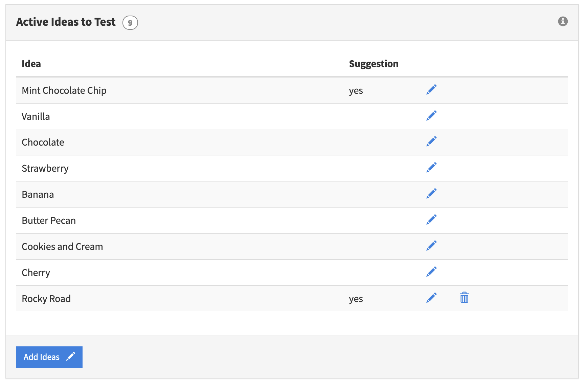
Task: Click the pencil icon for Vanilla
Action: pyautogui.click(x=431, y=116)
